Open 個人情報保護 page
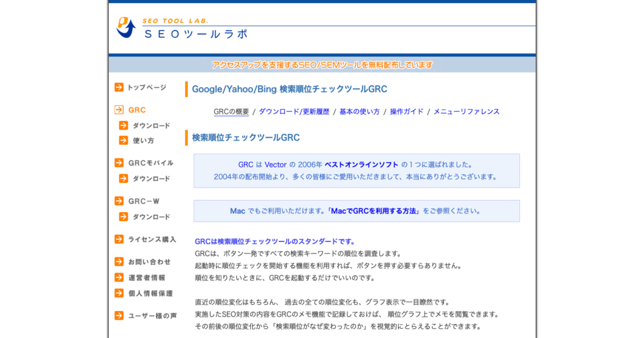This screenshot has height=338, width=644. (151, 293)
